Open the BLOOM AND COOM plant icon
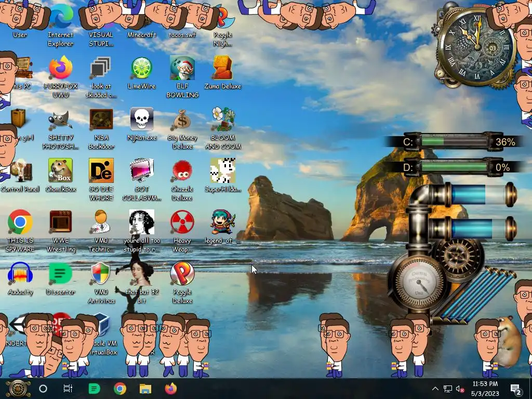The height and width of the screenshot is (399, 532). 222,119
